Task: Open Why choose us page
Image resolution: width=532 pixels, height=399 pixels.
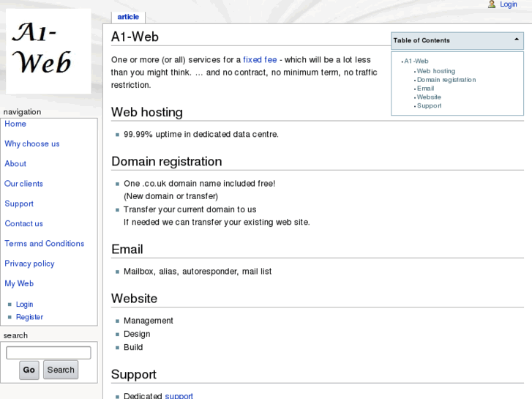Action: pyautogui.click(x=32, y=143)
